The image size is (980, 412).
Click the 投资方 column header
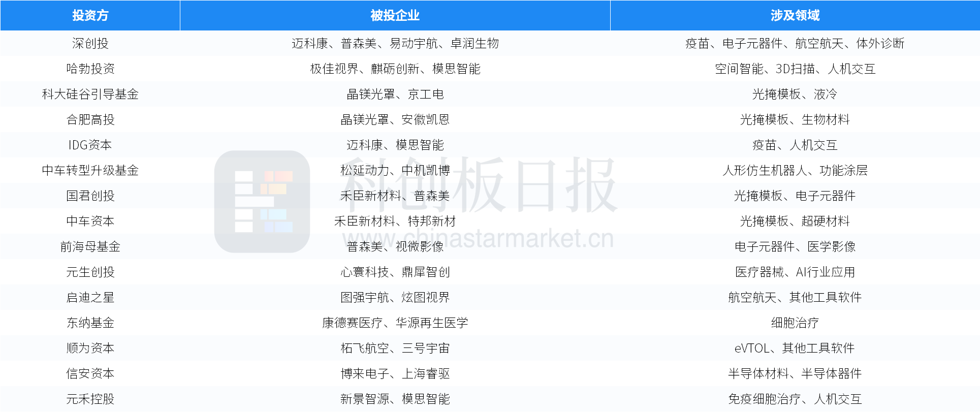pyautogui.click(x=90, y=16)
